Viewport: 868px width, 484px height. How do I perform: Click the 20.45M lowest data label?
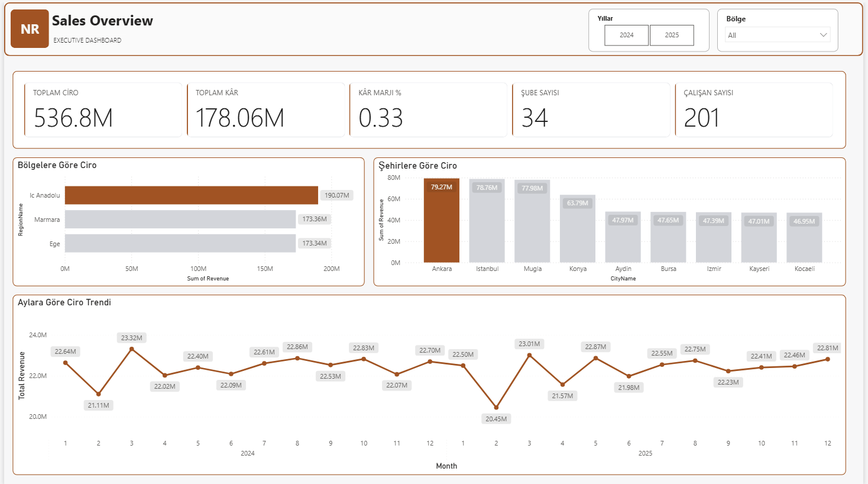coord(496,419)
